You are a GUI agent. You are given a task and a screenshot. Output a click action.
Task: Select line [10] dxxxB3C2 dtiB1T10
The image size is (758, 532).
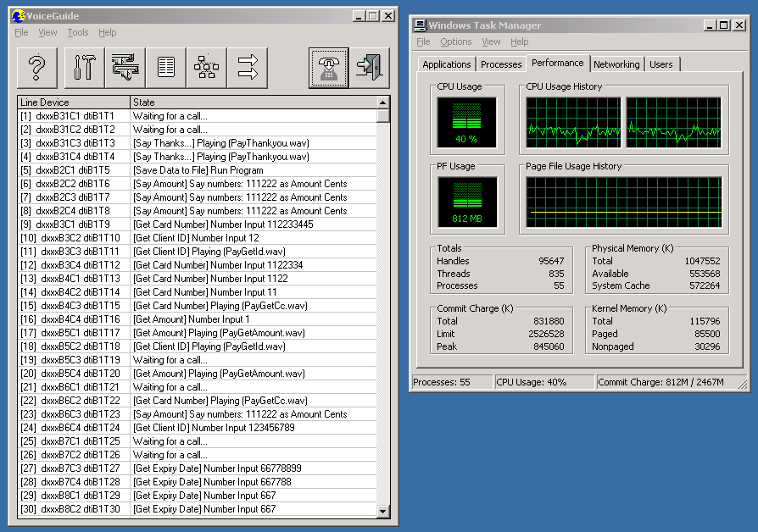198,238
